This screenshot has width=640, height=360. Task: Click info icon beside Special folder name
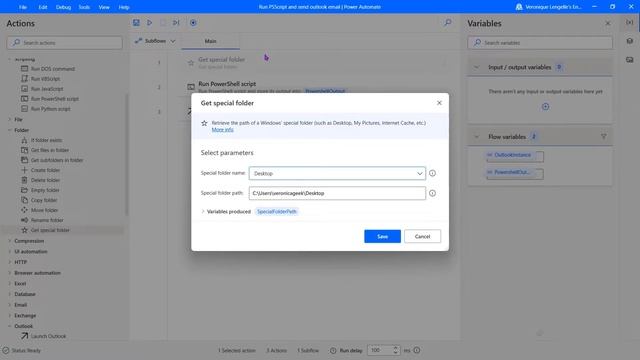point(432,173)
